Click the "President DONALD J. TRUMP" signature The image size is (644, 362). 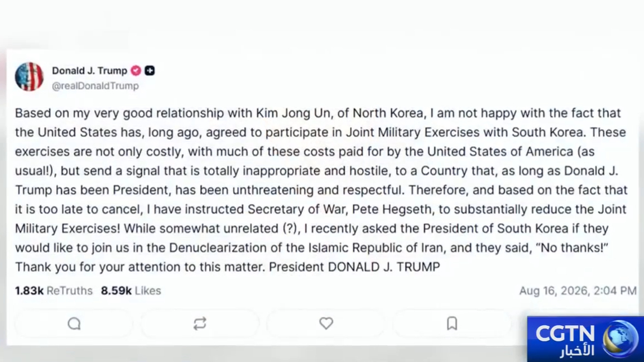pos(354,267)
